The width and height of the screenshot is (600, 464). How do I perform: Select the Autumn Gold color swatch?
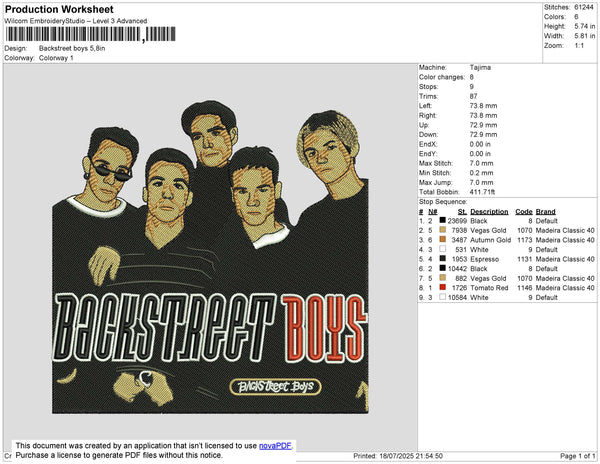click(x=442, y=239)
